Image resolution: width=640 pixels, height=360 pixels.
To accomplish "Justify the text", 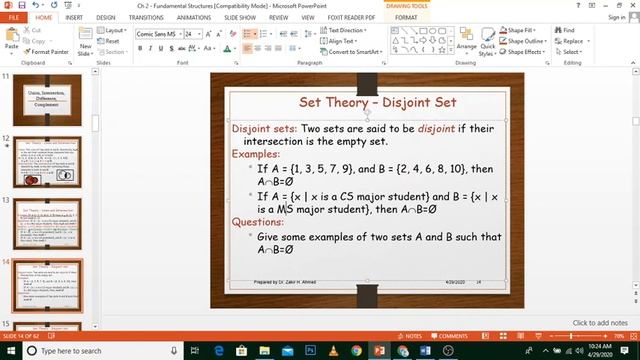I will click(278, 49).
